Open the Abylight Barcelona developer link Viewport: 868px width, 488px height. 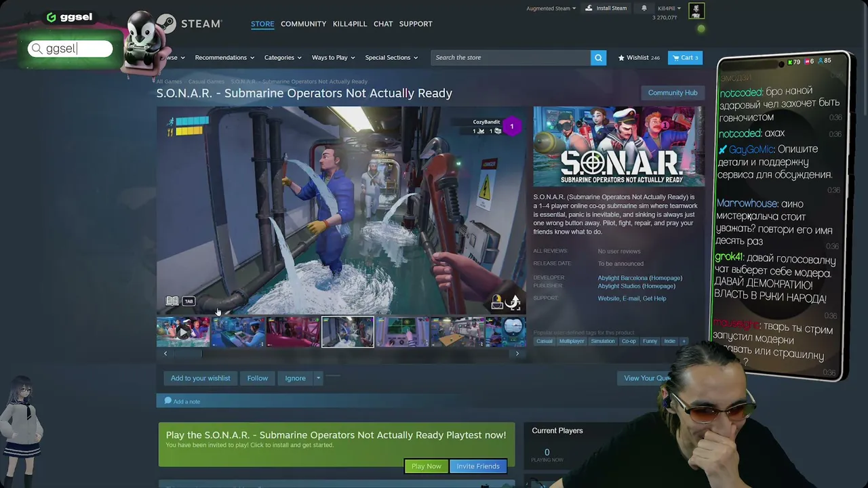click(623, 278)
